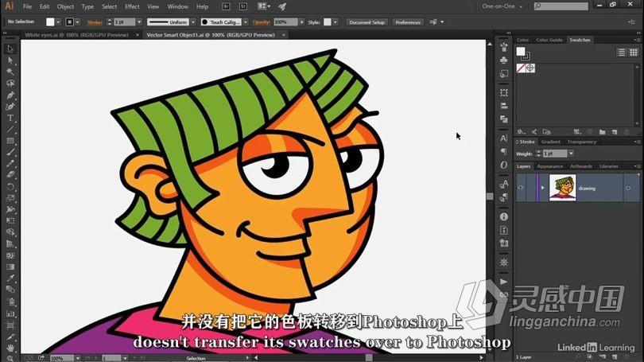Select the Rectangle tool
Image resolution: width=644 pixels, height=362 pixels.
[10, 141]
